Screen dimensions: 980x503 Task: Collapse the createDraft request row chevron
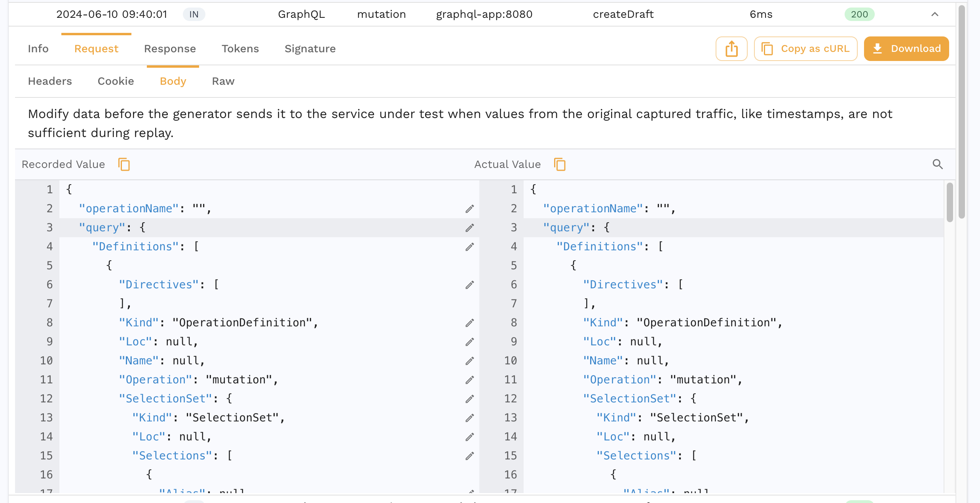935,14
